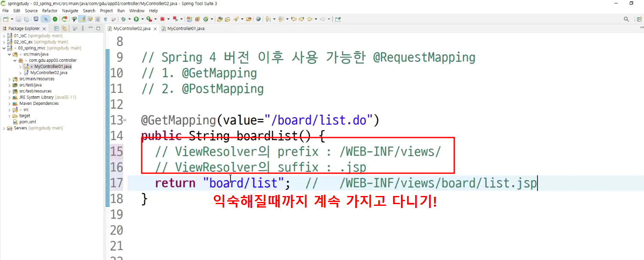Viewport: 644px width, 260px height.
Task: Click the boardList method name in editor
Action: 267,136
